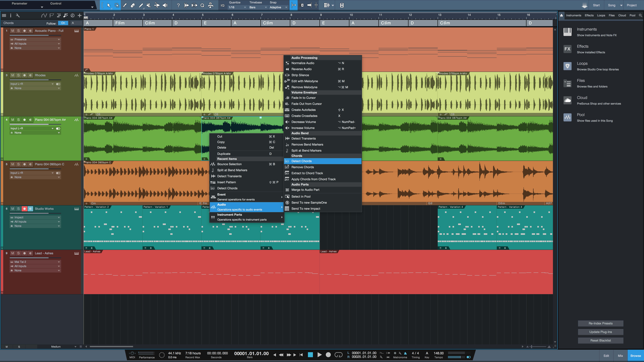Open the Loops browser icon
Image resolution: width=644 pixels, height=362 pixels.
(x=568, y=66)
